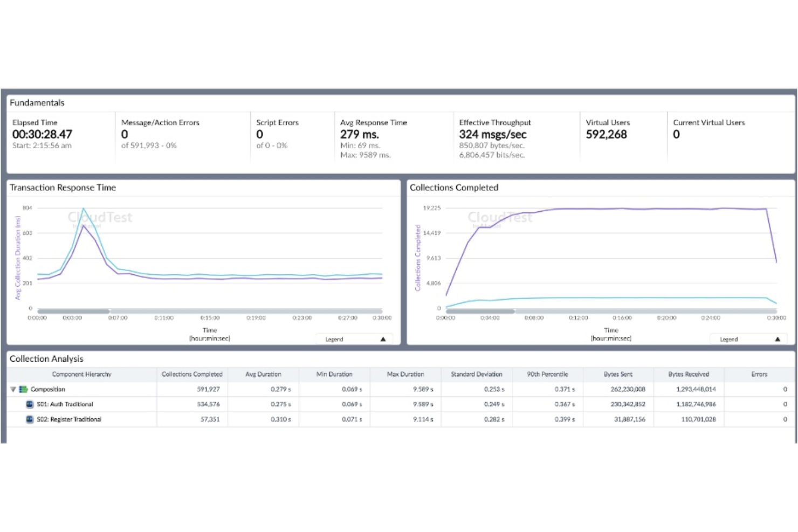This screenshot has height=532, width=798.
Task: Sort by the 90th Percentile column header
Action: coord(546,374)
